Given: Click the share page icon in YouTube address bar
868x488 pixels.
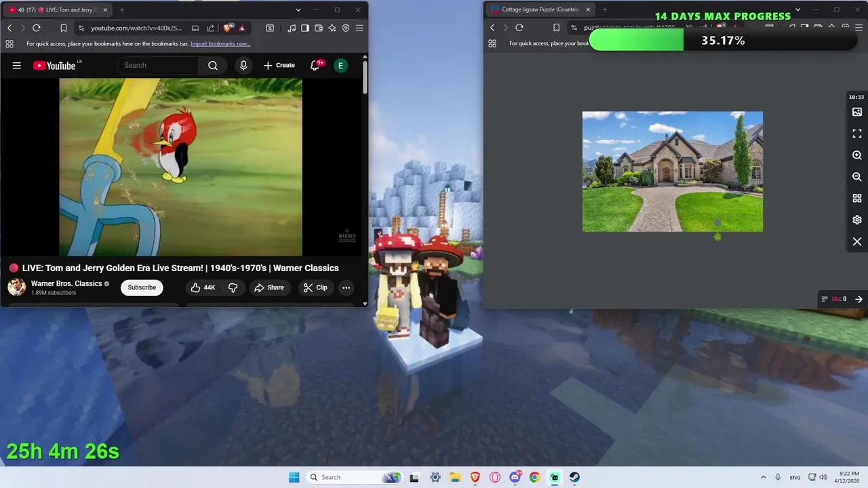Looking at the screenshot, I should coord(210,28).
